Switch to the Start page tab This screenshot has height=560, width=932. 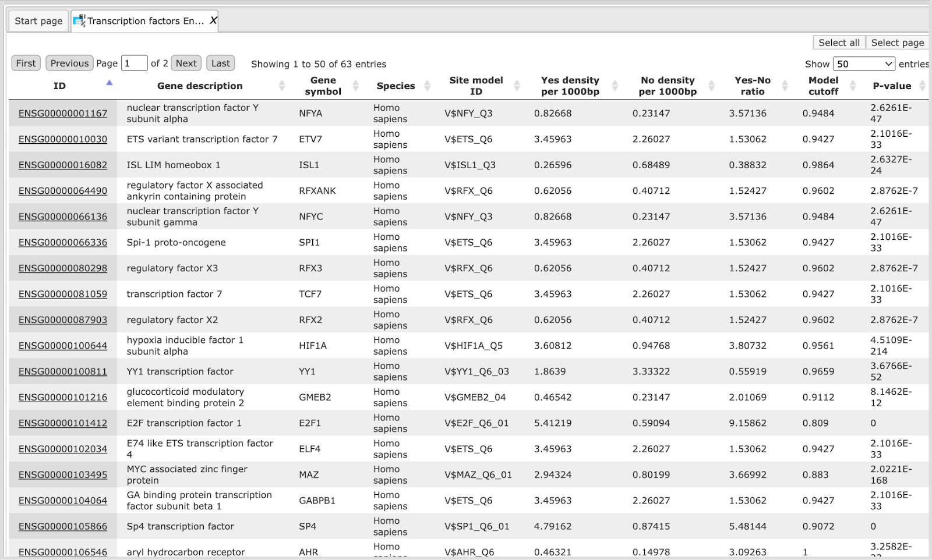[x=38, y=21]
